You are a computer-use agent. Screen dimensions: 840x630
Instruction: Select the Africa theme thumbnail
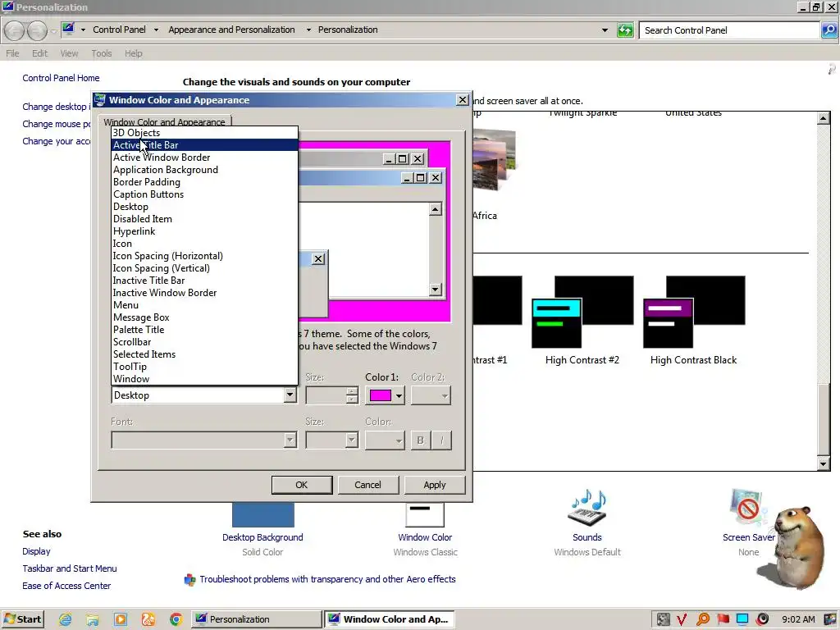[494, 159]
